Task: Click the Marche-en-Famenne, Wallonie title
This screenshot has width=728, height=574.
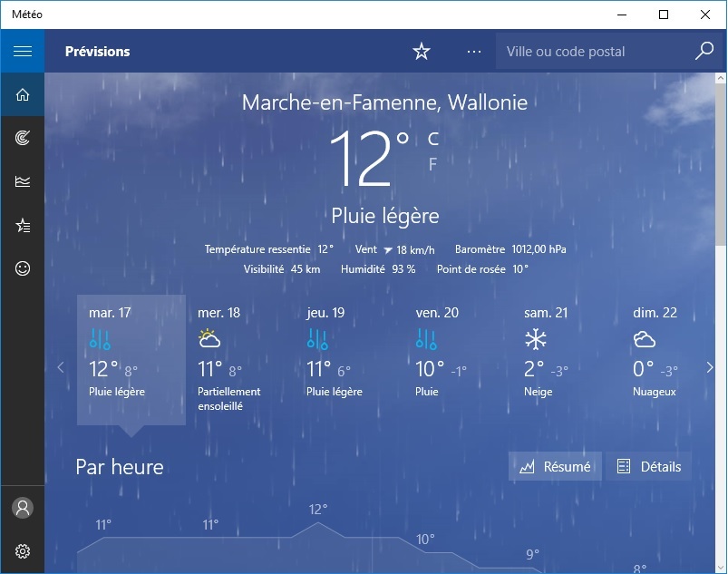Action: (x=384, y=102)
